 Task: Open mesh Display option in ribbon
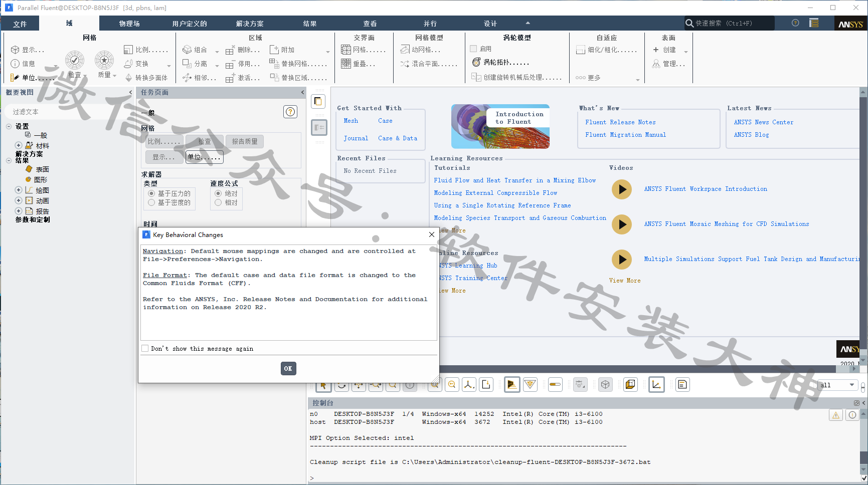point(28,50)
